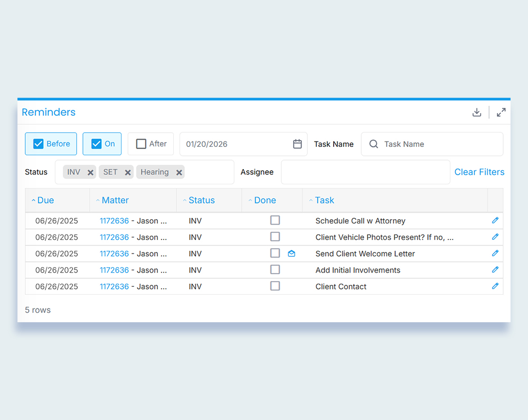Sort by the Status column header
This screenshot has width=528, height=420.
click(201, 200)
